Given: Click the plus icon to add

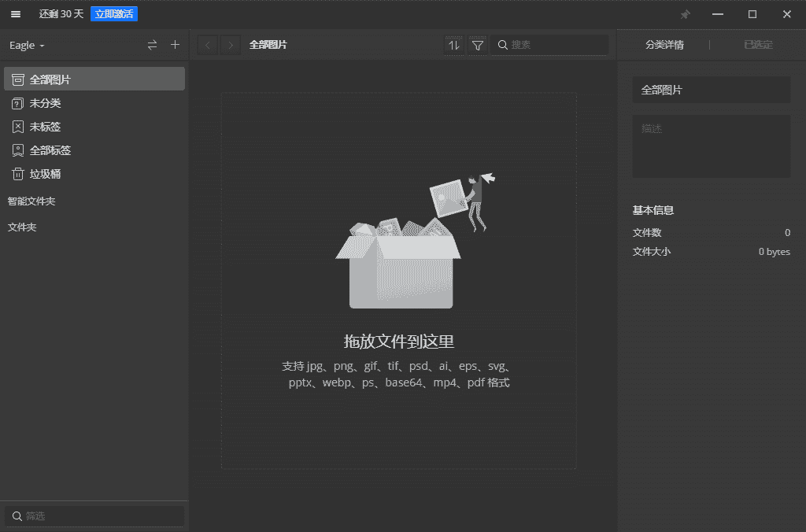Looking at the screenshot, I should [175, 45].
